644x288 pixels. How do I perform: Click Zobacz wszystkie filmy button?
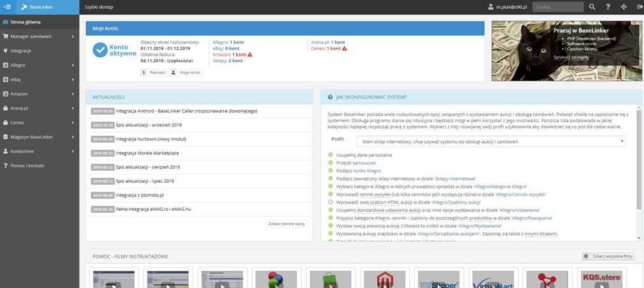[x=609, y=256]
